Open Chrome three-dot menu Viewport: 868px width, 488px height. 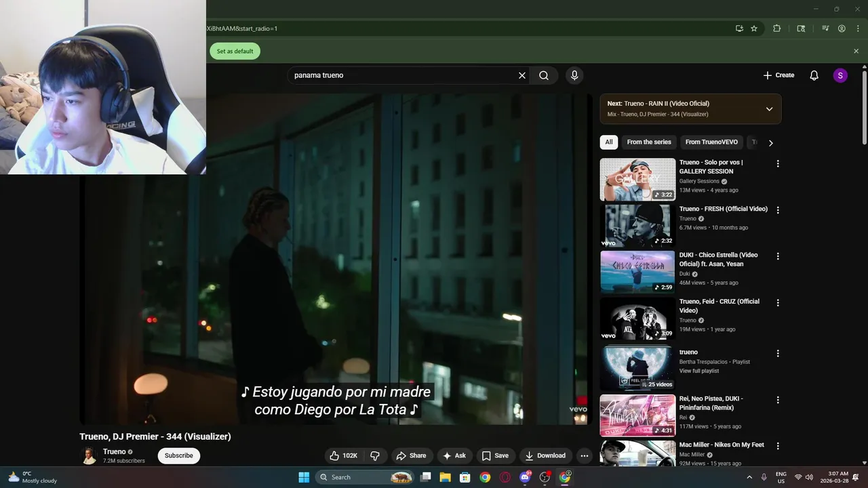(x=858, y=28)
